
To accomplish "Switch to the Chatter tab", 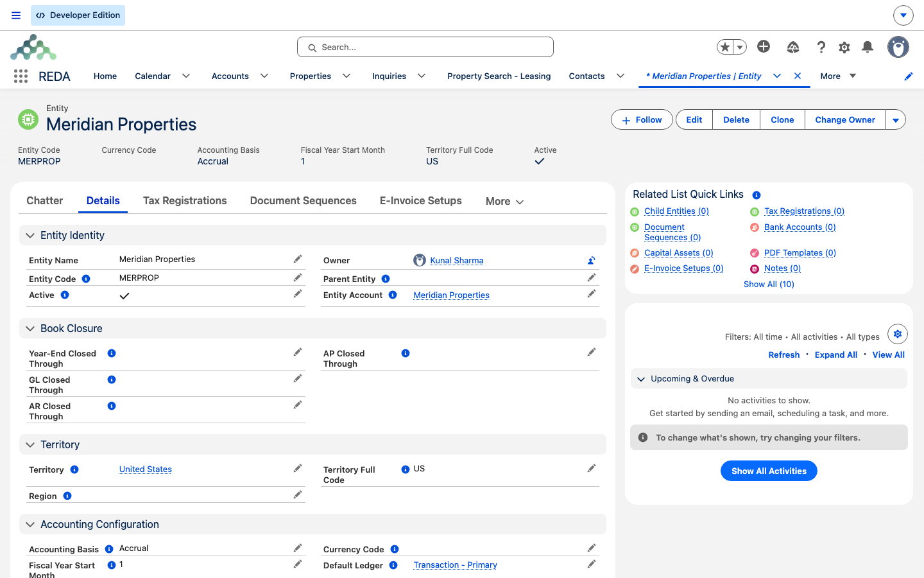I will (x=45, y=200).
